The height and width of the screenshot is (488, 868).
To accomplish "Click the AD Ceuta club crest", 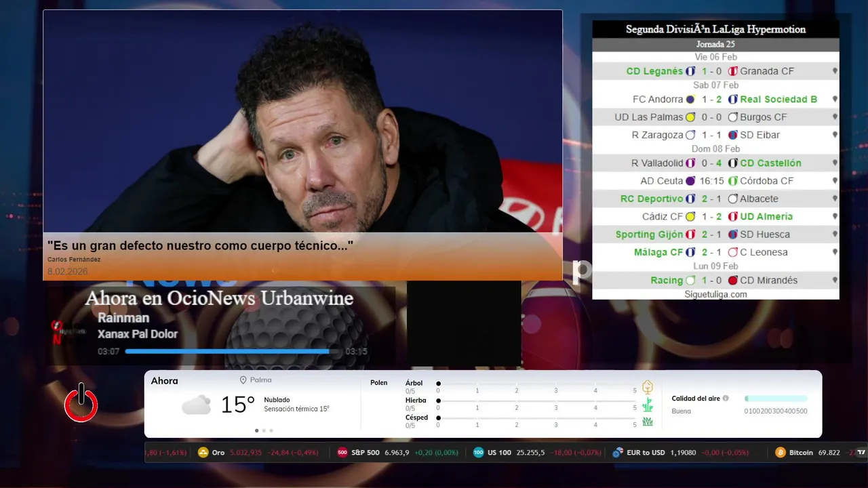I will click(x=690, y=181).
